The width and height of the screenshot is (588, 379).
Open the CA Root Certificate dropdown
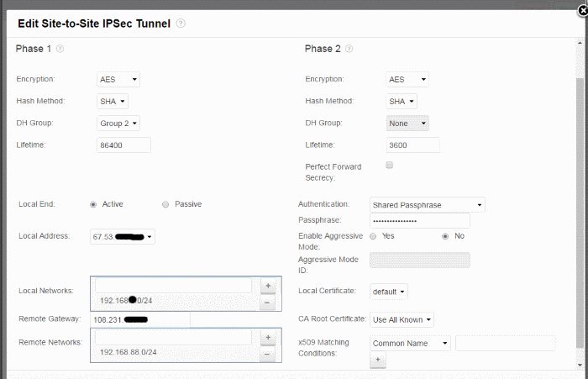(402, 319)
